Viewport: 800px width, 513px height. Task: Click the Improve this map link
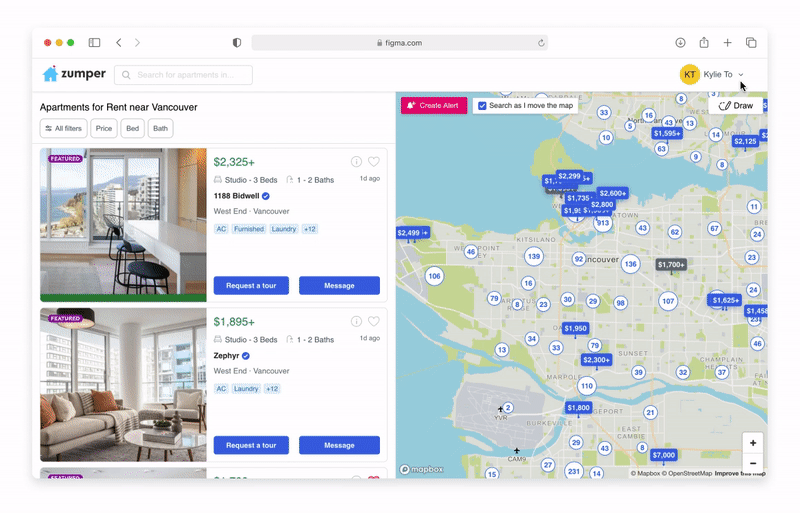pyautogui.click(x=740, y=474)
